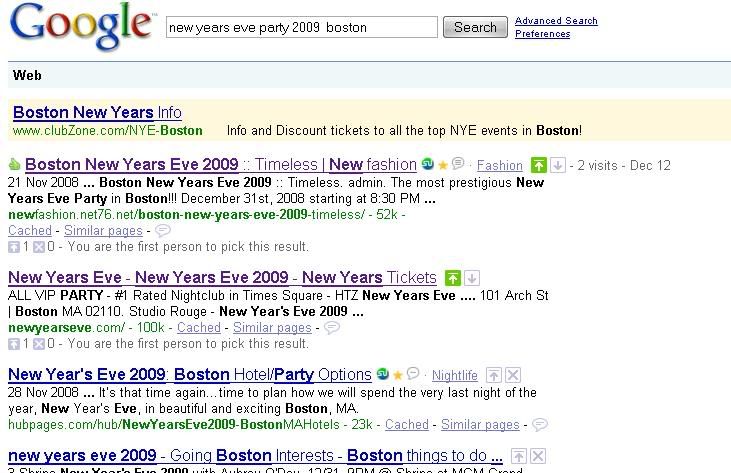Click gold star on Boston Hotel/Party Options result

(x=398, y=375)
